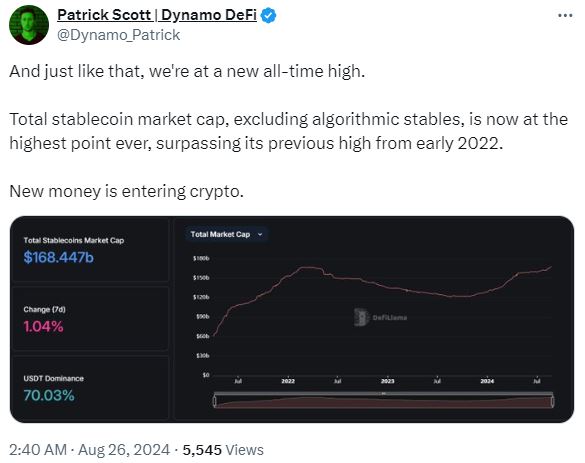This screenshot has height=463, width=585.
Task: Open the Patrick Scott | Dynamo DeFi name link
Action: point(157,15)
